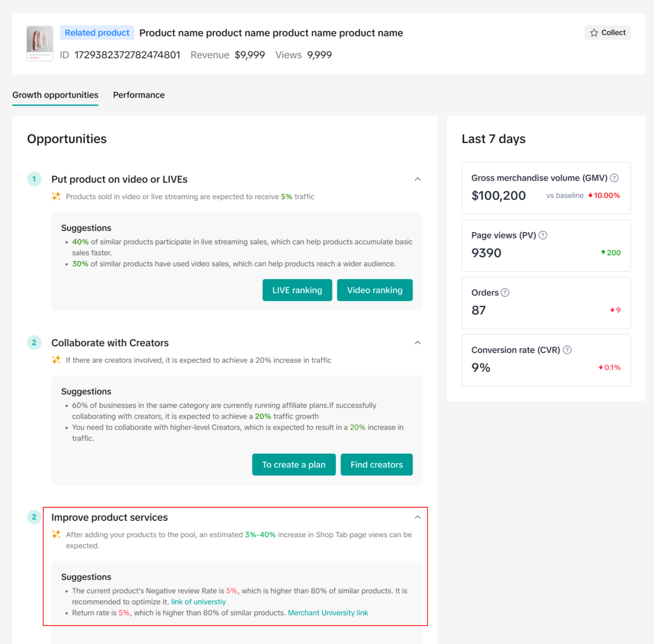Viewport: 654px width, 644px height.
Task: Click the To create a plan button
Action: coord(294,464)
